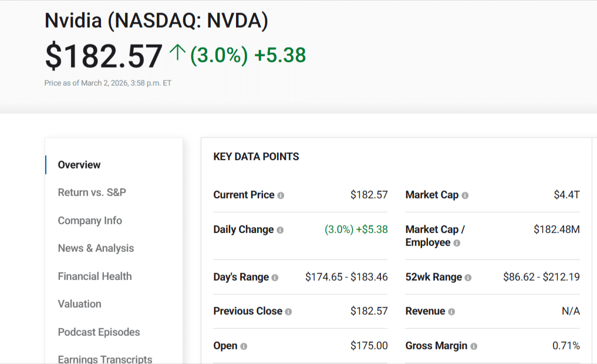Click the green up-arrow price indicator
The height and width of the screenshot is (364, 597).
[178, 53]
